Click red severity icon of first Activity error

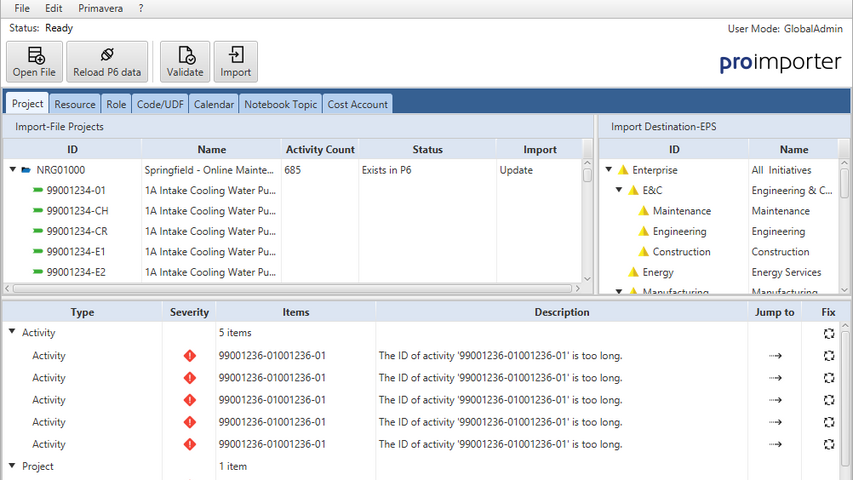click(x=190, y=356)
